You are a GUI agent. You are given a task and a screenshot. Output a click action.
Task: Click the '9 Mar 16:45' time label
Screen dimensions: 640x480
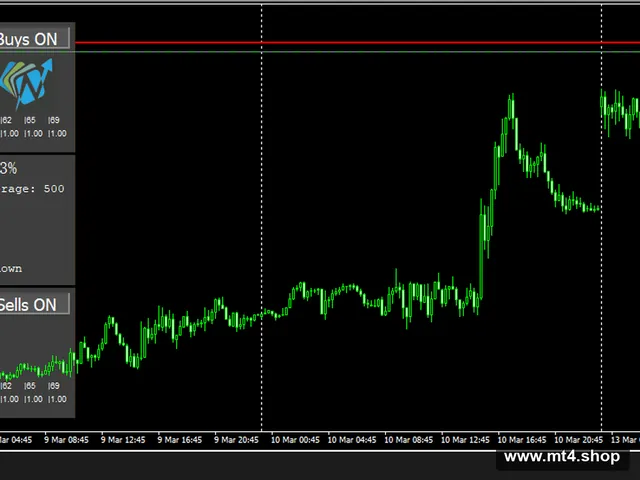point(180,440)
